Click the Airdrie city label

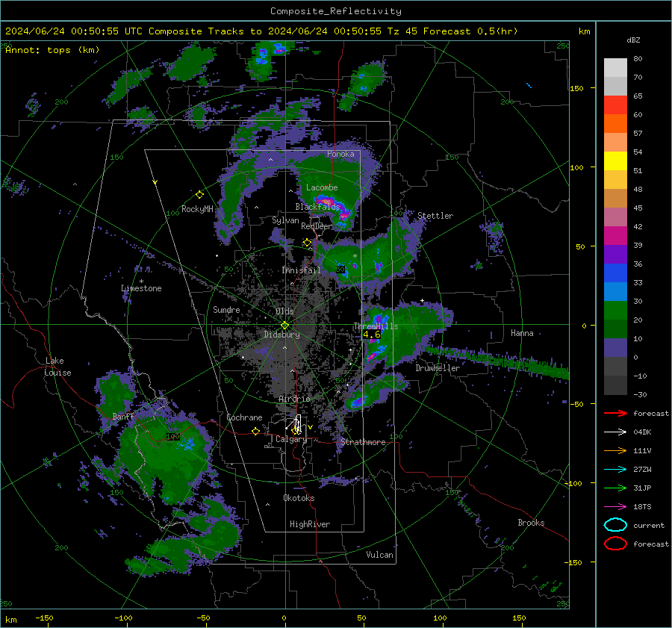(294, 399)
